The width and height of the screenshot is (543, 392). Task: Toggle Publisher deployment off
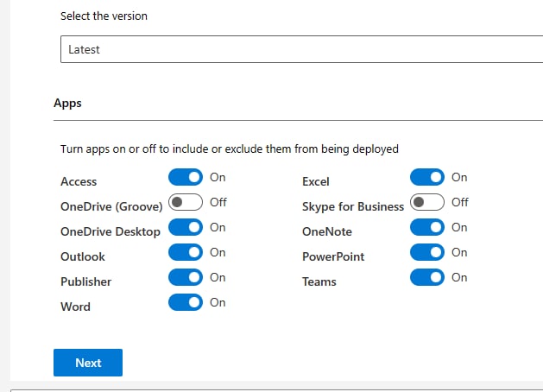pyautogui.click(x=186, y=277)
